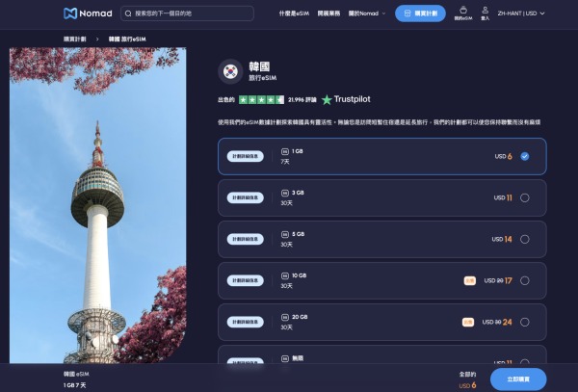Expand the 關於Nomad dropdown menu
578x392 pixels.
coord(367,13)
